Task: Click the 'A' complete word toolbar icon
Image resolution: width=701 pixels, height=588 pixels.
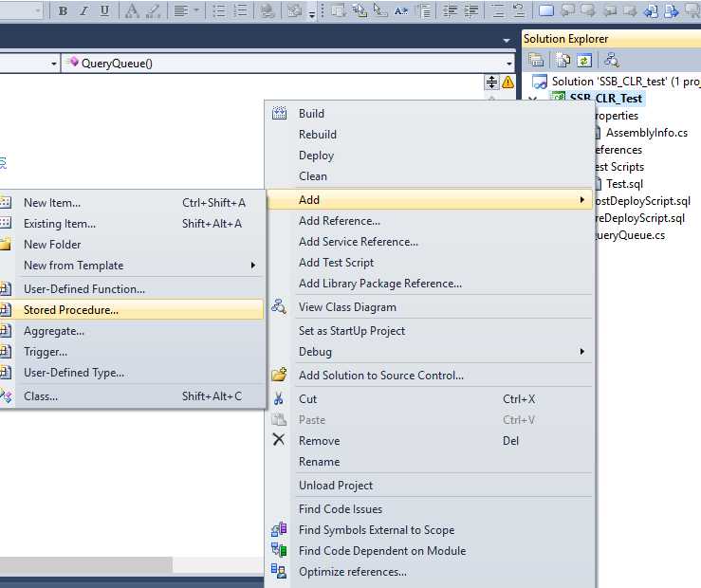Action: 401,10
